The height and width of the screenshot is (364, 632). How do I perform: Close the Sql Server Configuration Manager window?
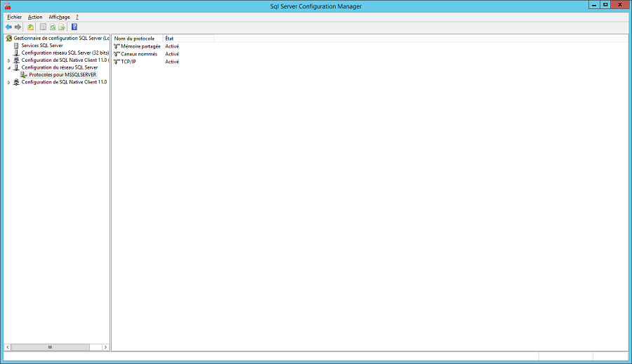point(620,5)
